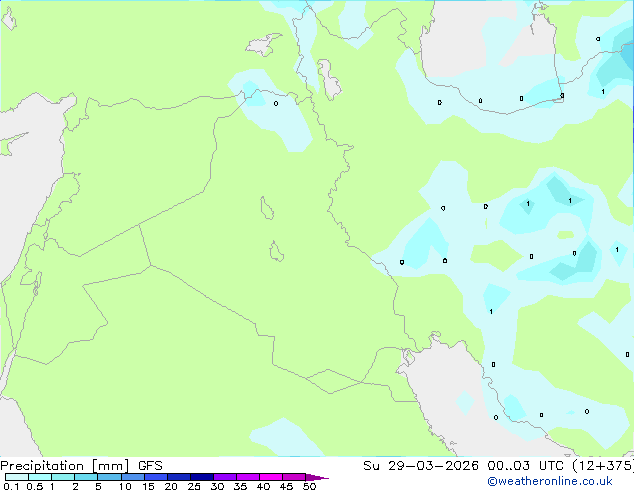Screen dimensions: 634x490
Task: Pick the 15–20 mm legend swatch
Action: coord(156,477)
